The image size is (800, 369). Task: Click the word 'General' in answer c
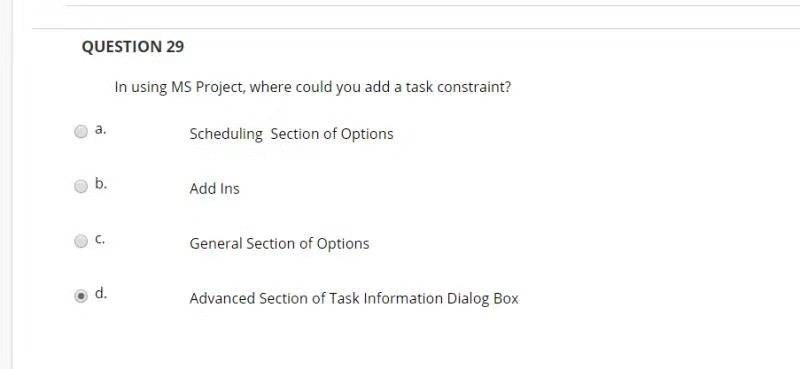coord(216,243)
